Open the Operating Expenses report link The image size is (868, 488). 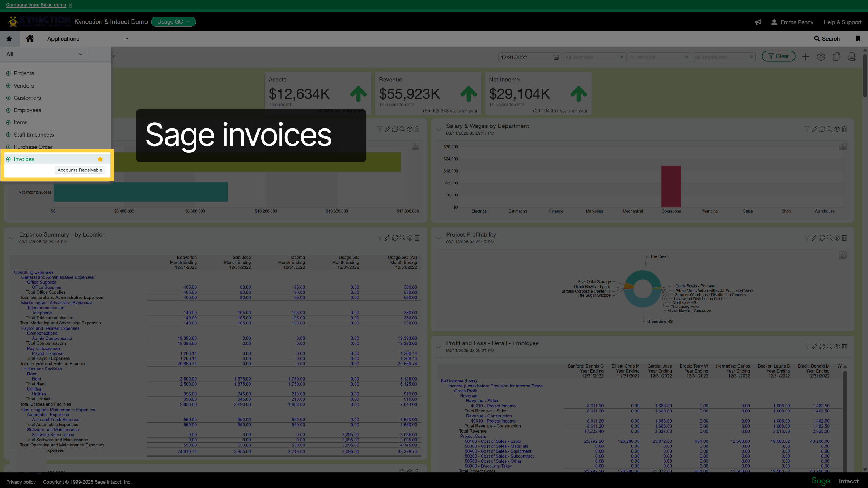point(34,272)
